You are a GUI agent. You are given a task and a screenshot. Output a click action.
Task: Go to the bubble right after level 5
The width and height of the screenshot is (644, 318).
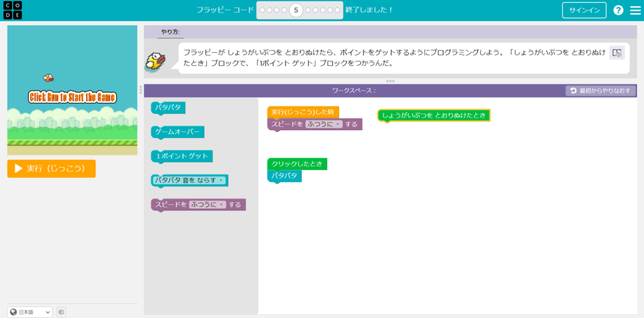tap(308, 10)
